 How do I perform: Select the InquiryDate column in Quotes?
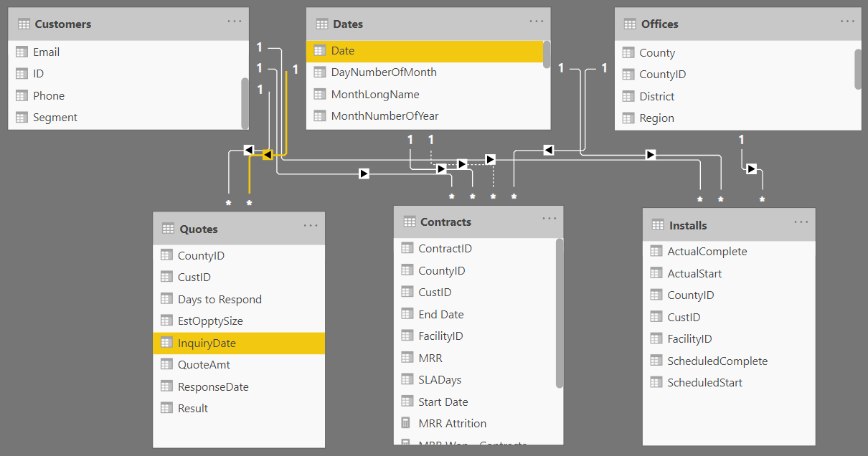(239, 343)
